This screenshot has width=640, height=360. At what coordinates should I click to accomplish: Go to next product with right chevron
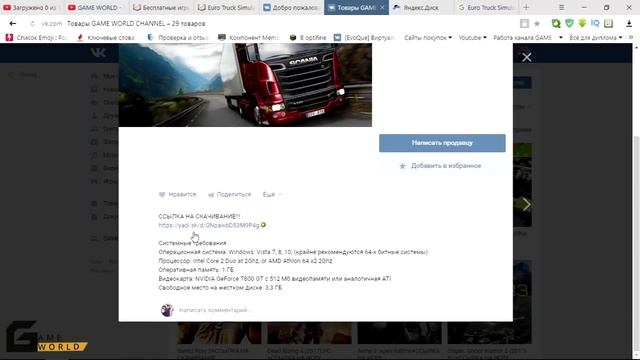527,204
